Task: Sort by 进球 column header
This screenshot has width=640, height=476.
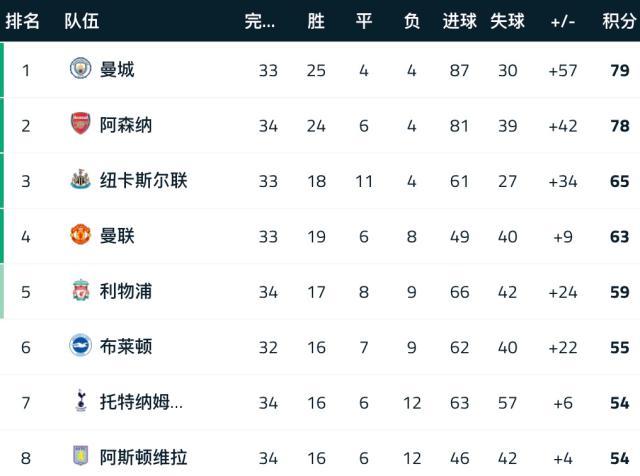Action: pos(460,21)
